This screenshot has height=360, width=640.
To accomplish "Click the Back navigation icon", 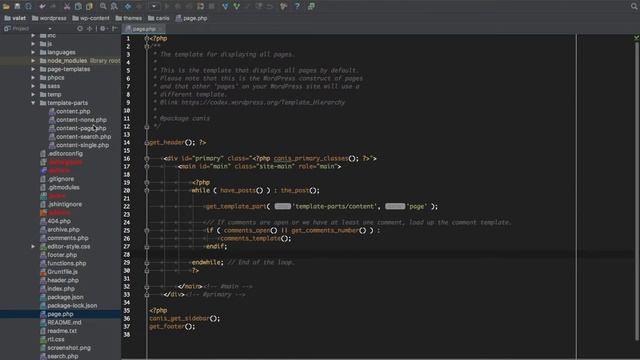I will 128,6.
